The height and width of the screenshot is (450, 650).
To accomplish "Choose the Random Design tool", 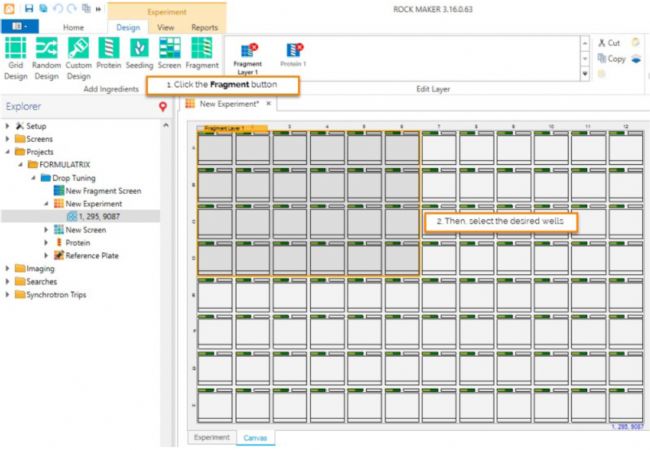I will click(x=46, y=54).
